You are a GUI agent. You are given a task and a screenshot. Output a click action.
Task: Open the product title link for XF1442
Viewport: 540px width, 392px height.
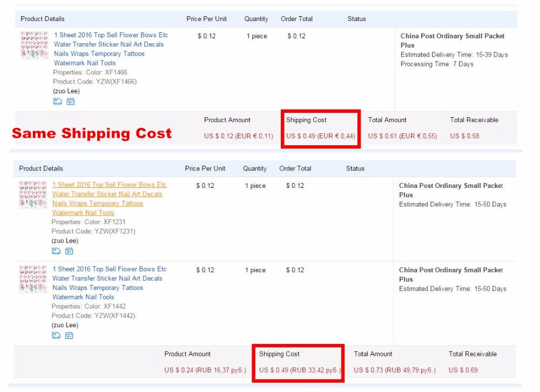[110, 283]
